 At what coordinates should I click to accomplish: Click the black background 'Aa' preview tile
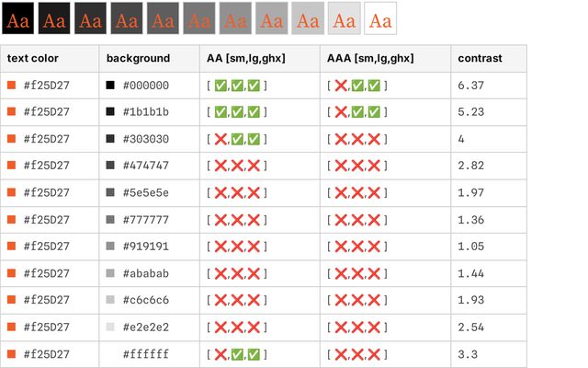click(x=17, y=18)
